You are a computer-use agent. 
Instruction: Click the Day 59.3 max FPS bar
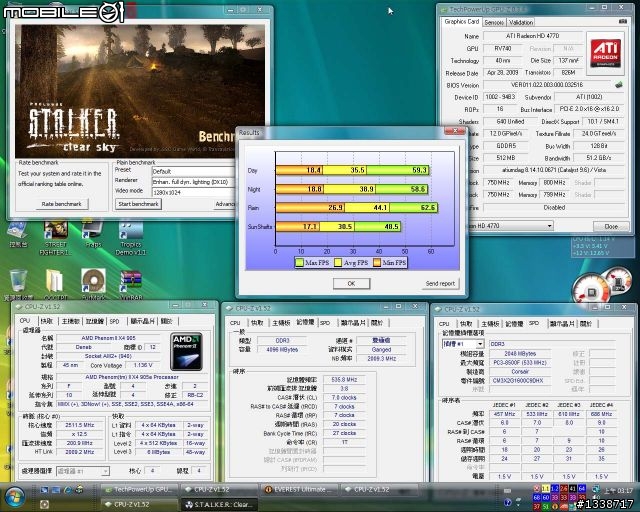[x=398, y=170]
